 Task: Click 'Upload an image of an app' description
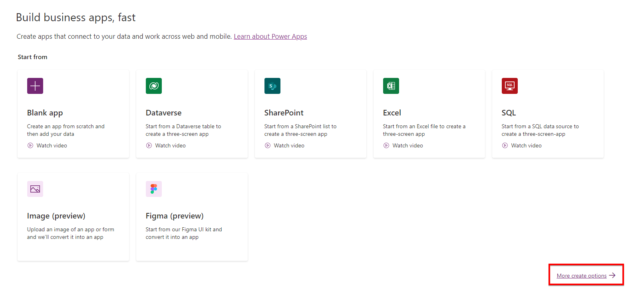pyautogui.click(x=71, y=233)
